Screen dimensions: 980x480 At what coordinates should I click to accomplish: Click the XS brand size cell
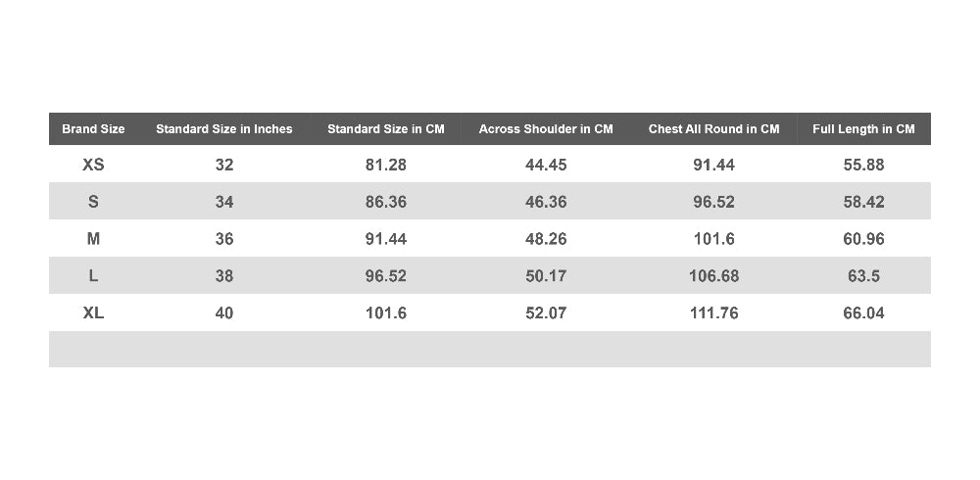point(93,165)
